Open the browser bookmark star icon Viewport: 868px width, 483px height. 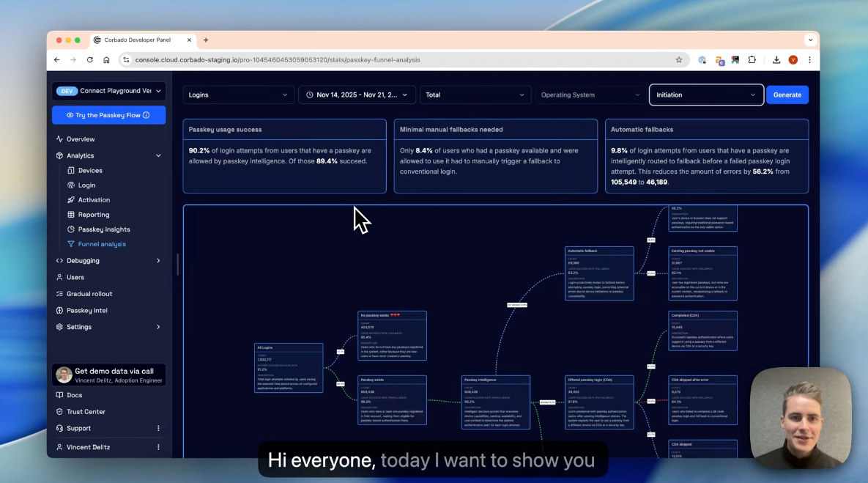click(x=678, y=59)
